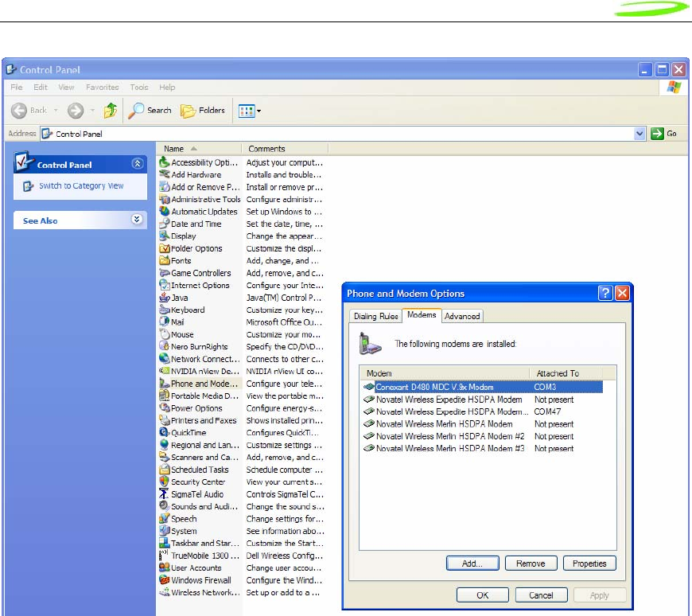The width and height of the screenshot is (692, 616).
Task: Open the Back button history arrow
Action: point(56,111)
